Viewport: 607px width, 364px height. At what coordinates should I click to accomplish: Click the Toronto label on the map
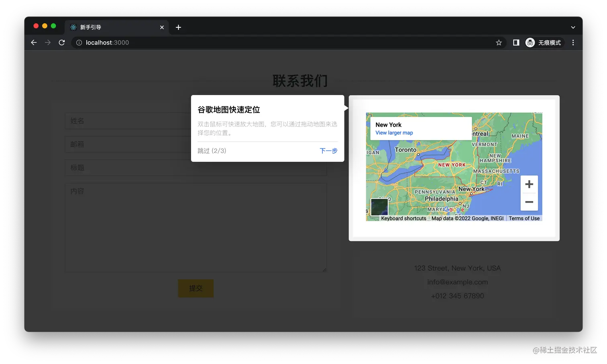tap(405, 150)
